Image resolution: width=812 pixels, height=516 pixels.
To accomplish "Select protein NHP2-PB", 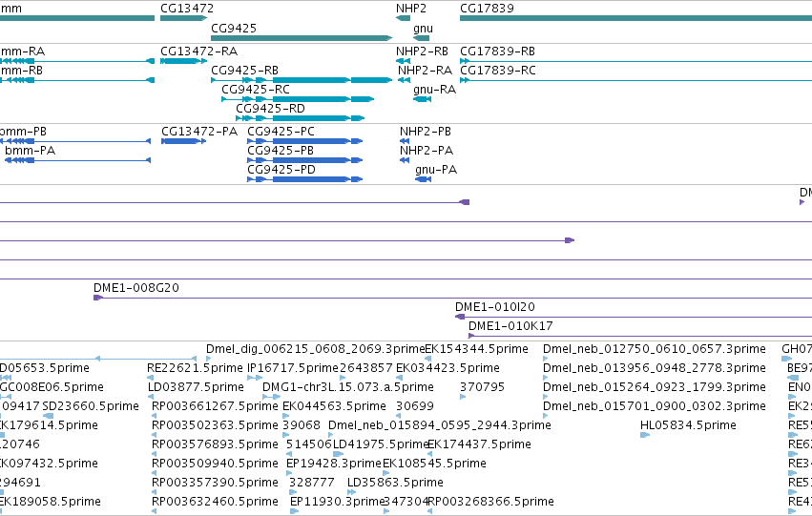I will click(x=405, y=141).
